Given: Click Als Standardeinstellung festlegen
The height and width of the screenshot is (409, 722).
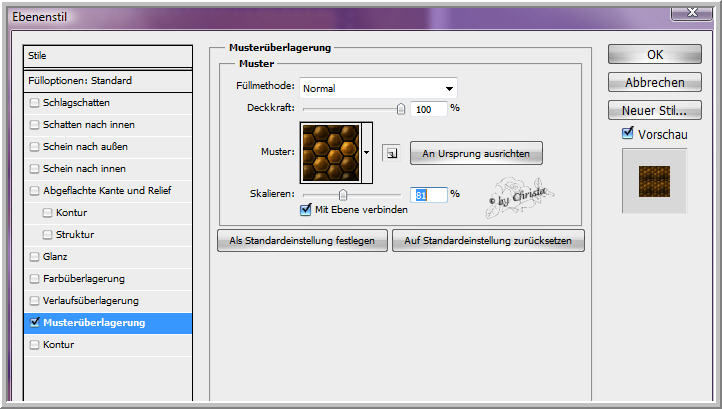Looking at the screenshot, I should click(302, 241).
